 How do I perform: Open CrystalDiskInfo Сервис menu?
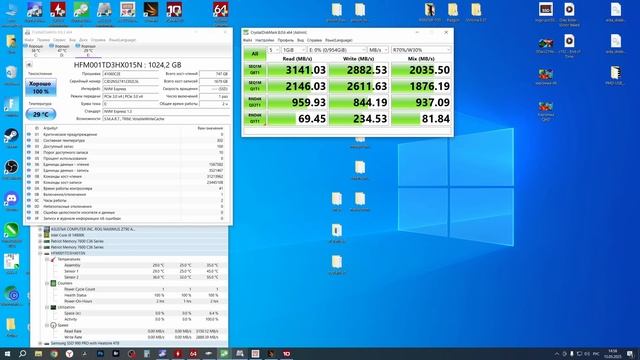(59, 40)
